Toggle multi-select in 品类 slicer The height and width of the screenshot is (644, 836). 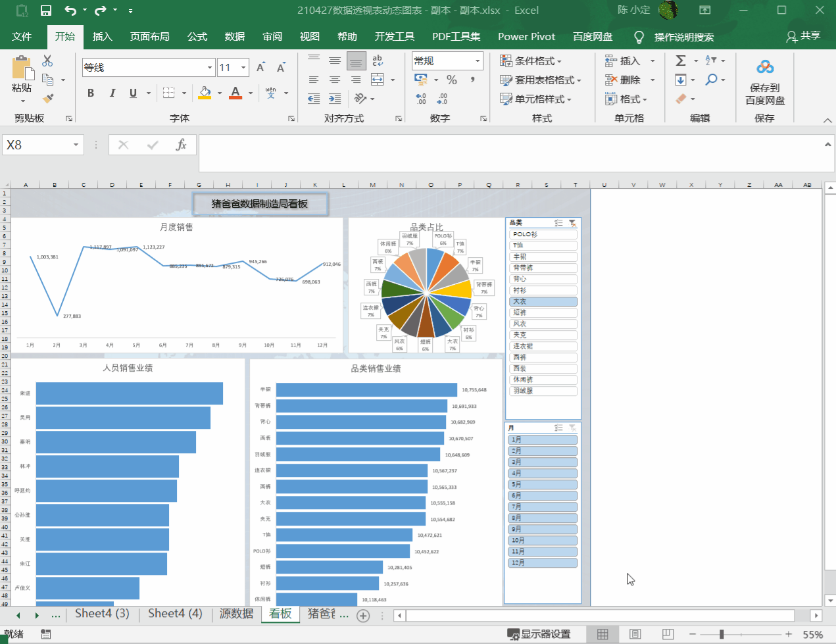558,223
